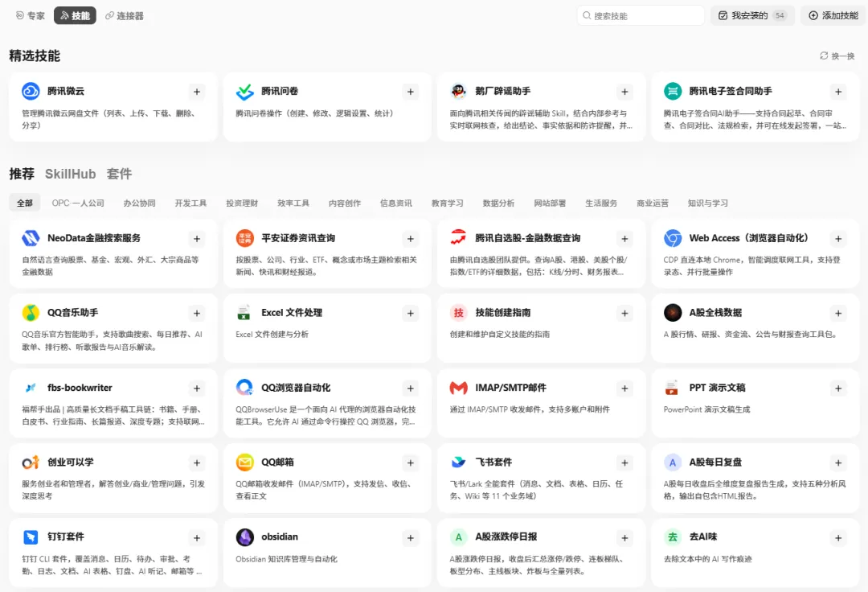
Task: Filter by 教育学习 category
Action: coord(448,203)
